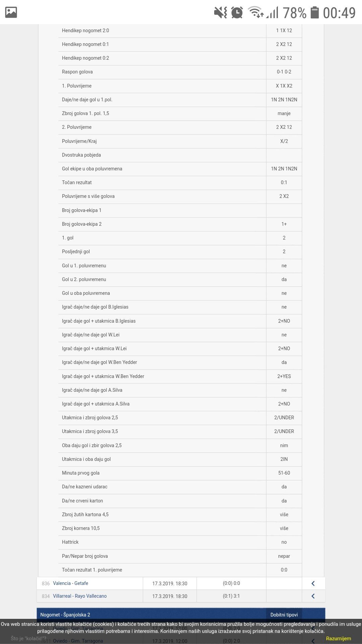Image resolution: width=362 pixels, height=644 pixels.
Task: Open the Villarreal - Rayo Vallecano link
Action: (80, 596)
